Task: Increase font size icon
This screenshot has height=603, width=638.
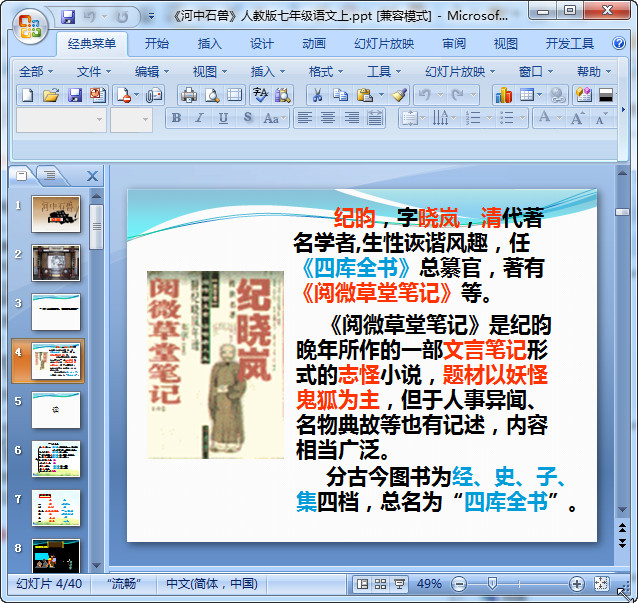Action: tap(577, 118)
